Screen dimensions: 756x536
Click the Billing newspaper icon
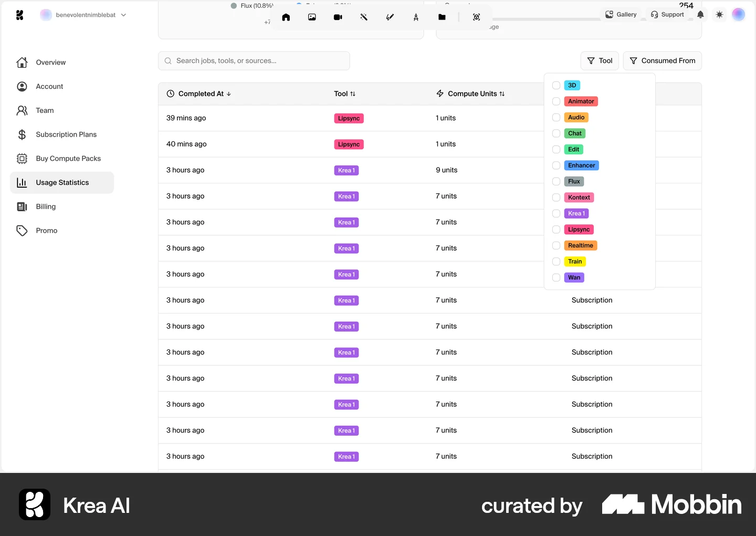22,207
